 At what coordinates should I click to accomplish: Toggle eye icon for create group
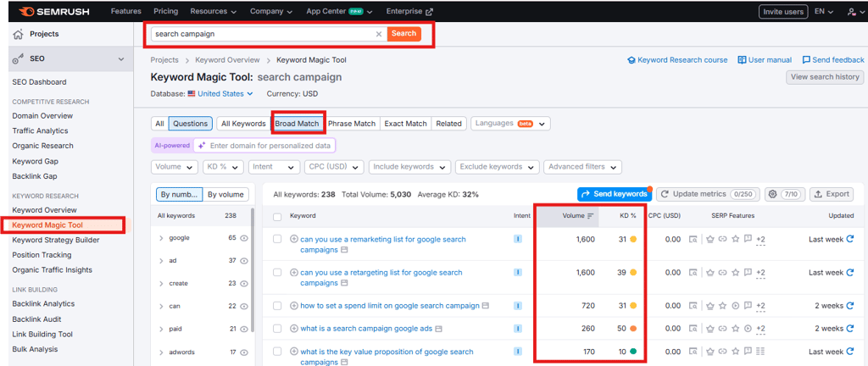pyautogui.click(x=244, y=283)
